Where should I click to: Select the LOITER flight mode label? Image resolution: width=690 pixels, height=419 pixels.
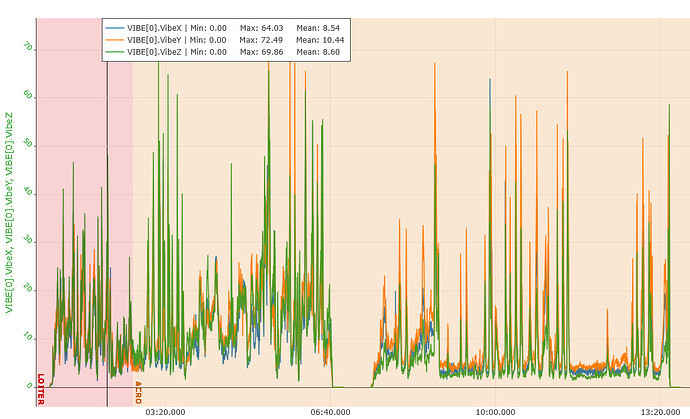(x=41, y=388)
